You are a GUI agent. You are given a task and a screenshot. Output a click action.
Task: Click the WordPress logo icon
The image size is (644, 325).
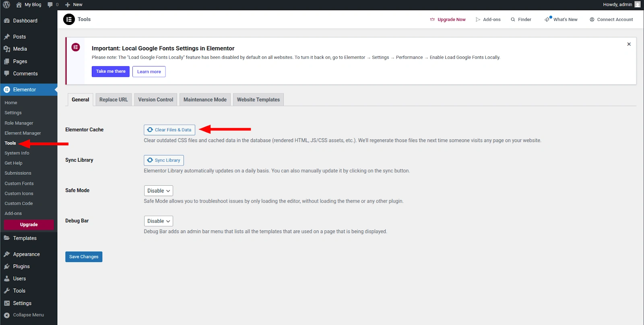(x=6, y=5)
